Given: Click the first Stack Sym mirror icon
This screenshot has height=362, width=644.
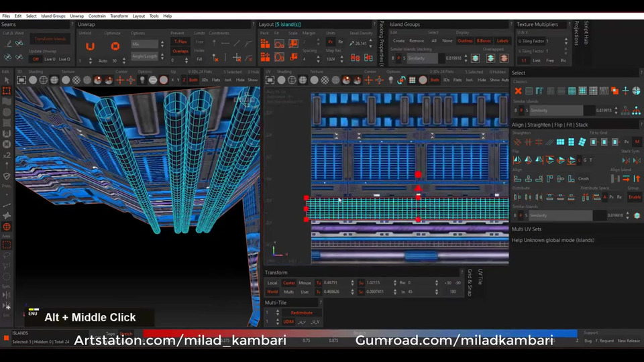Looking at the screenshot, I should [625, 160].
